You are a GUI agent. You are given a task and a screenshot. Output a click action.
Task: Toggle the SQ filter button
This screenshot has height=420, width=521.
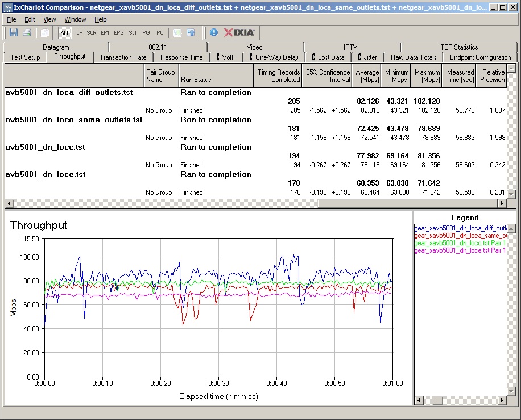pos(133,33)
